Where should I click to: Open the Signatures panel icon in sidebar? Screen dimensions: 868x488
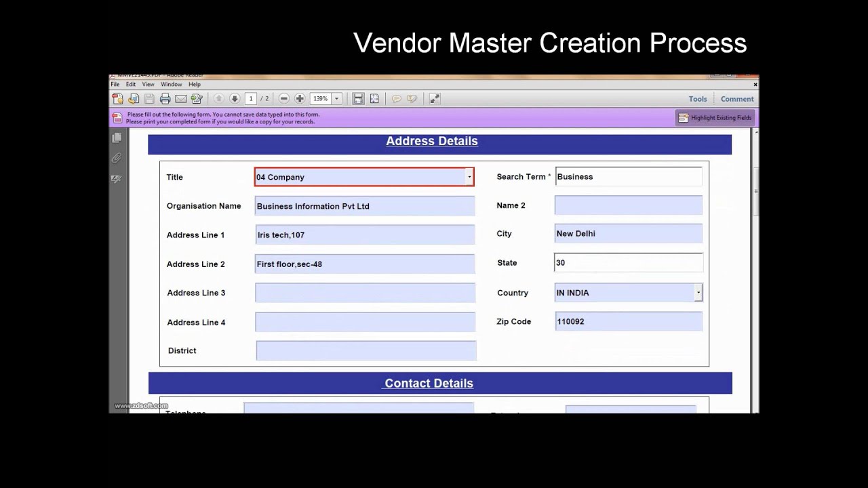tap(117, 179)
